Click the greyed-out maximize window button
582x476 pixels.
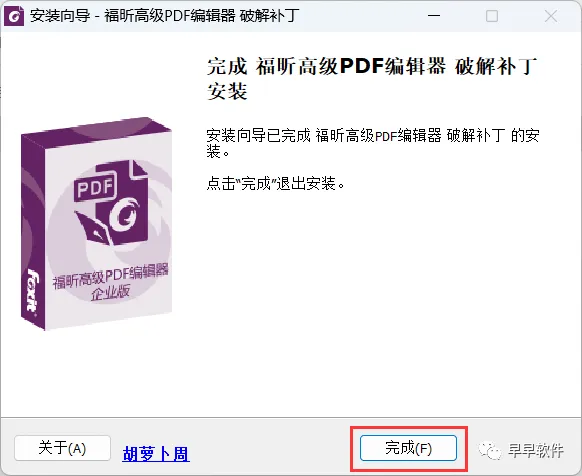(492, 16)
